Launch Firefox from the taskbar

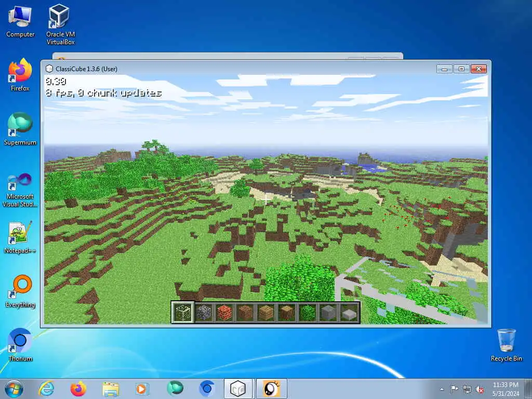[x=78, y=389]
